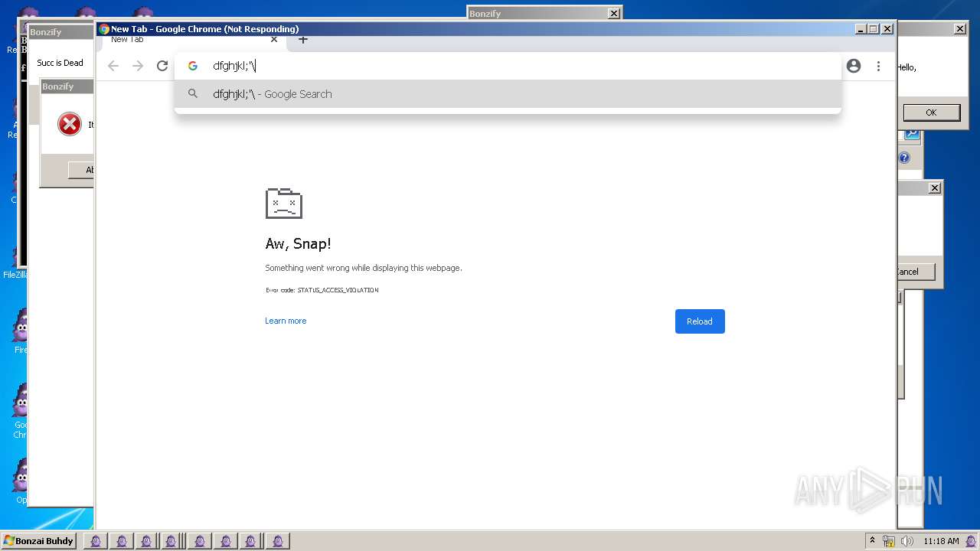Viewport: 980px width, 551px height.
Task: Click the volume speaker tray icon
Action: pyautogui.click(x=907, y=541)
